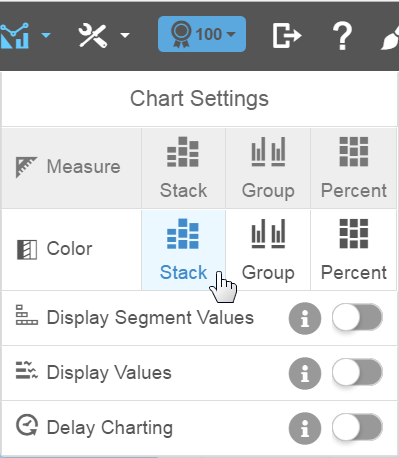The image size is (399, 458).
Task: Click info icon beside Display Values
Action: click(305, 373)
